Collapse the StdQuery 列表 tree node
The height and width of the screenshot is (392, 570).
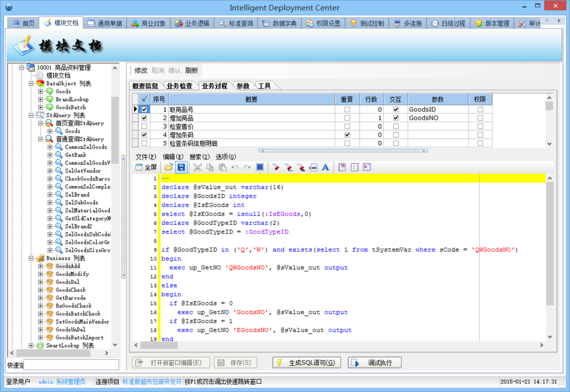tap(31, 115)
